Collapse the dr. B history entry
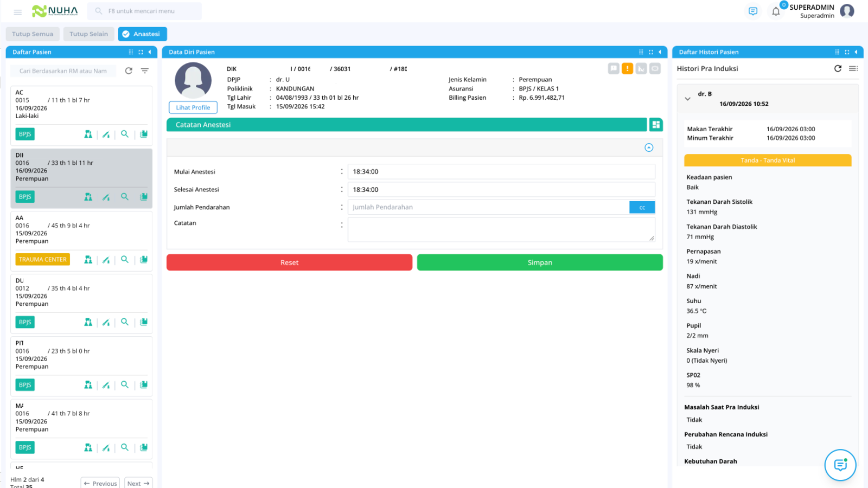The width and height of the screenshot is (868, 488). click(x=687, y=99)
